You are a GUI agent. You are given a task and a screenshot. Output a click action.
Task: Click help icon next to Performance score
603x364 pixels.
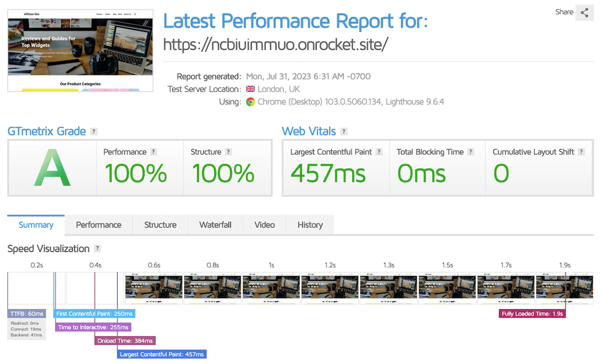[154, 152]
